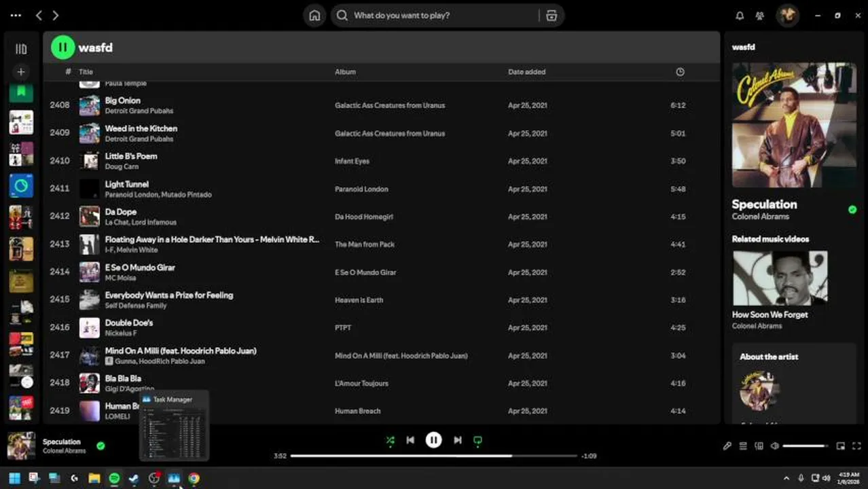Skip to previous track

[x=410, y=440]
